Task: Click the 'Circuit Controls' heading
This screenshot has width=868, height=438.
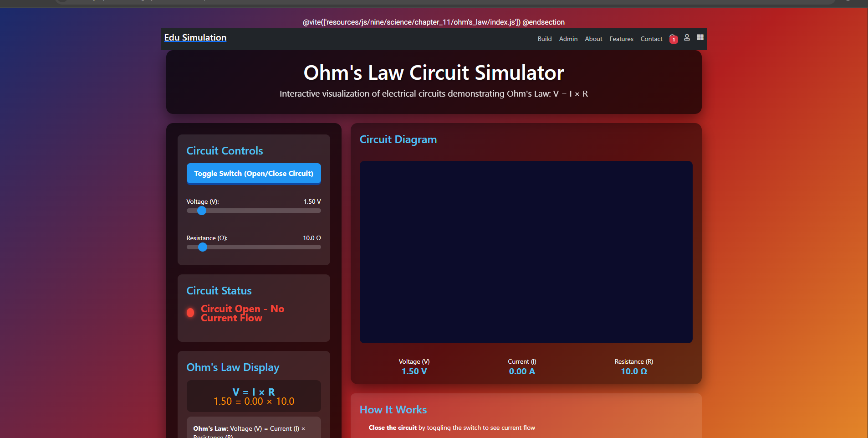Action: 225,151
